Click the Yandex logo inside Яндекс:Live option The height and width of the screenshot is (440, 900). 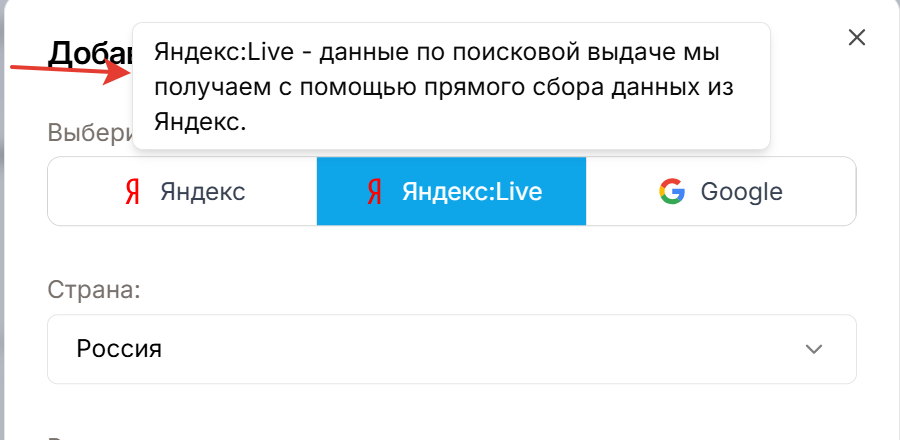(x=374, y=192)
